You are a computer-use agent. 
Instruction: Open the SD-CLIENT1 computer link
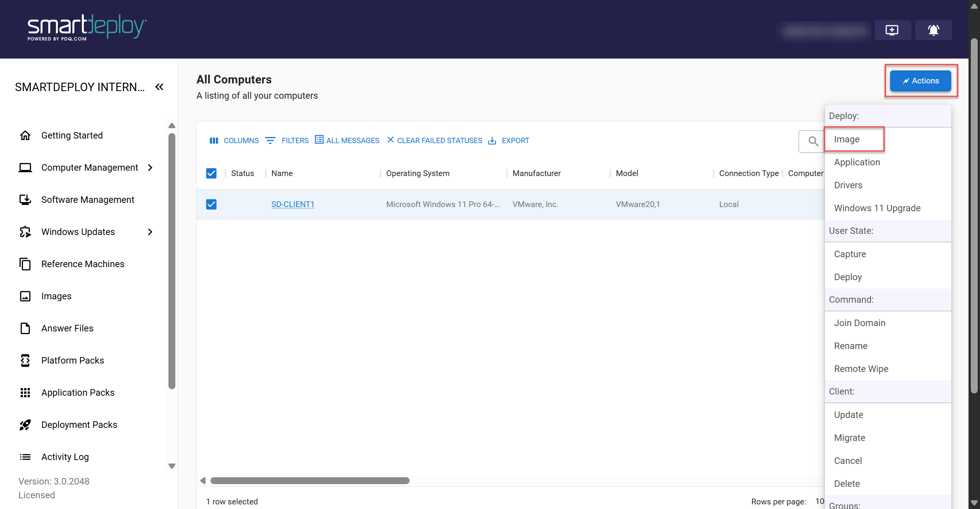(292, 204)
